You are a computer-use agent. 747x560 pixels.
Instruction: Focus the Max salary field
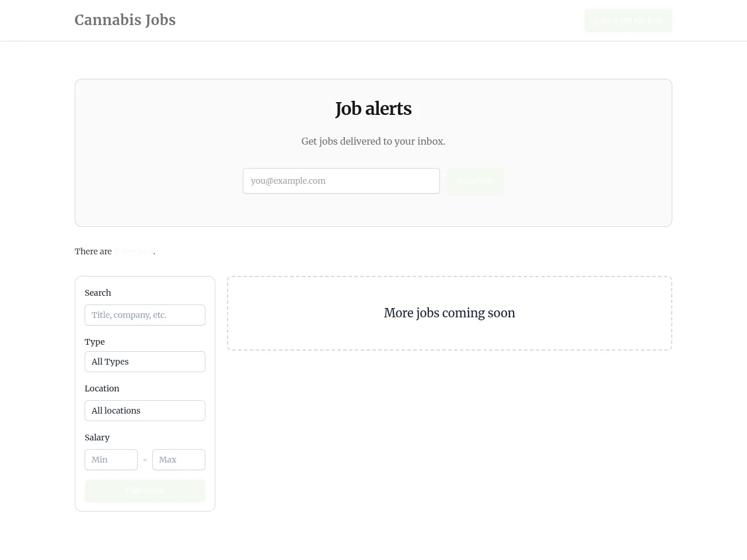coord(179,460)
